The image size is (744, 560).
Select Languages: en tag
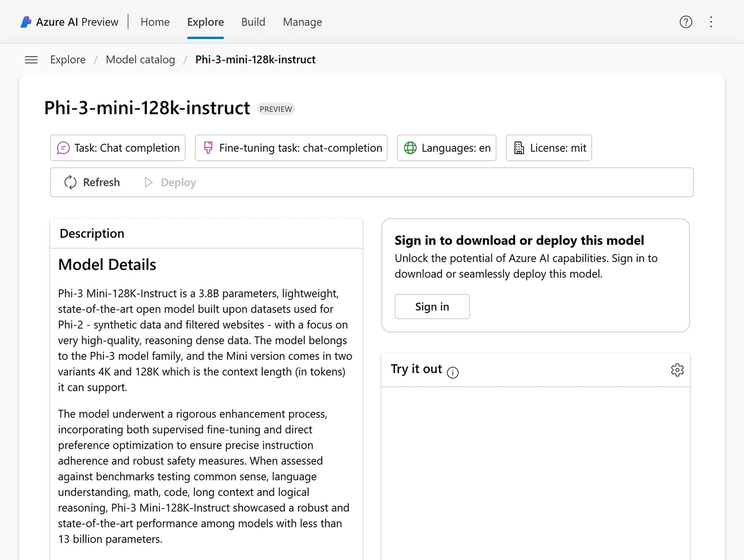pyautogui.click(x=447, y=148)
